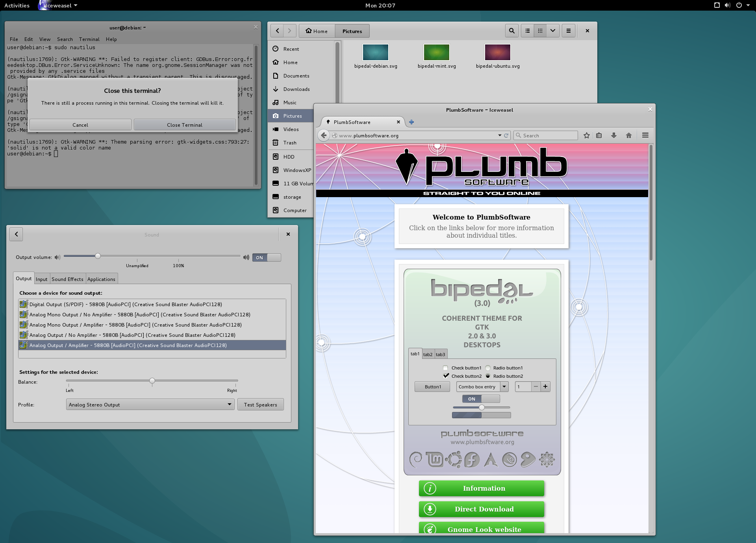Click the back button in Sound settings
Viewport: 756px width, 543px height.
[16, 234]
